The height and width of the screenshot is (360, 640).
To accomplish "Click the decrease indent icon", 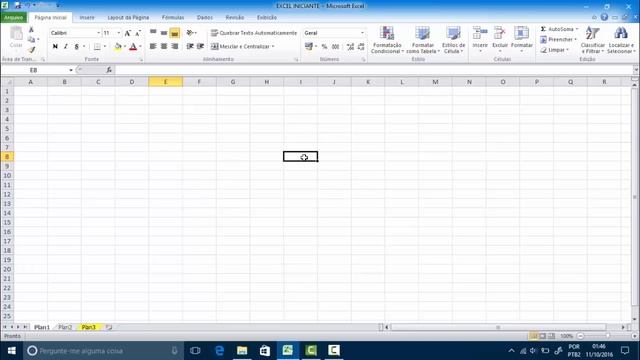I will coord(190,47).
